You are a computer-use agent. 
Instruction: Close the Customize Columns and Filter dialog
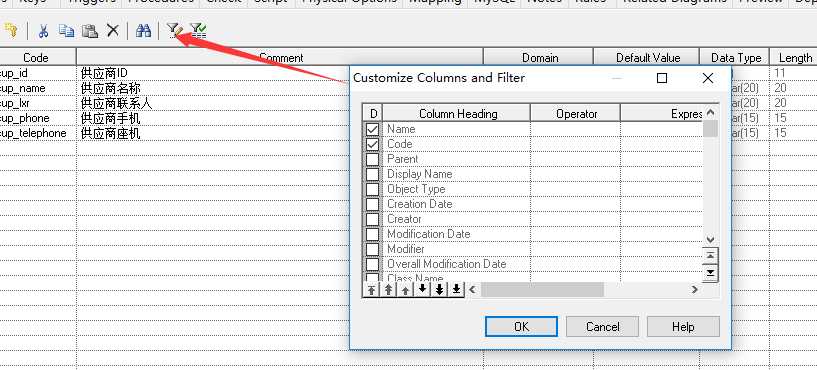click(x=708, y=78)
